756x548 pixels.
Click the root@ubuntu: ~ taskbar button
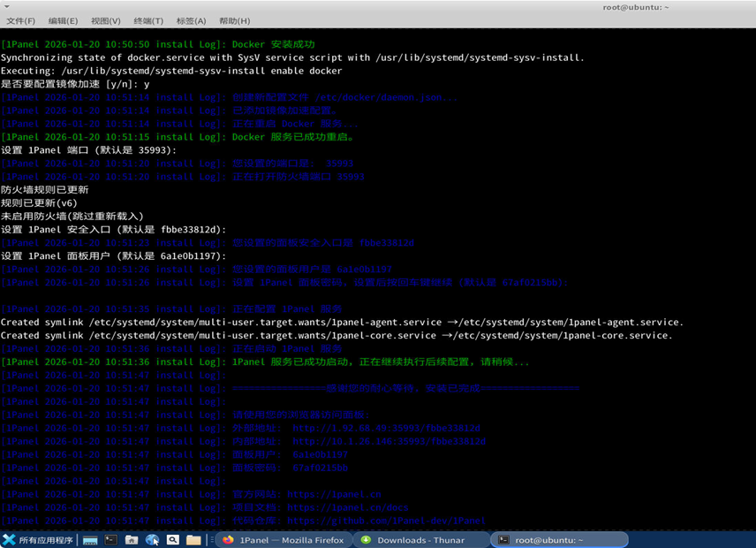(559, 540)
